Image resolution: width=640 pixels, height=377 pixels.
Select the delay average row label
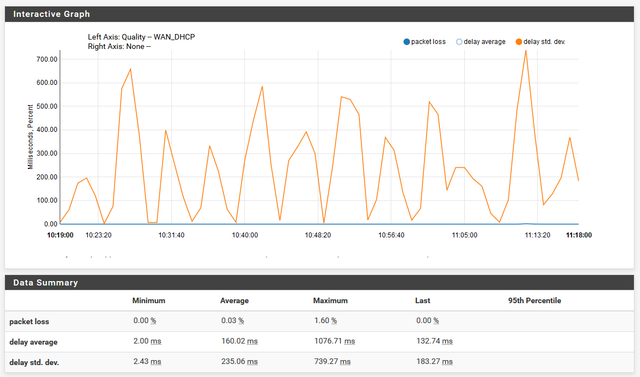point(33,342)
